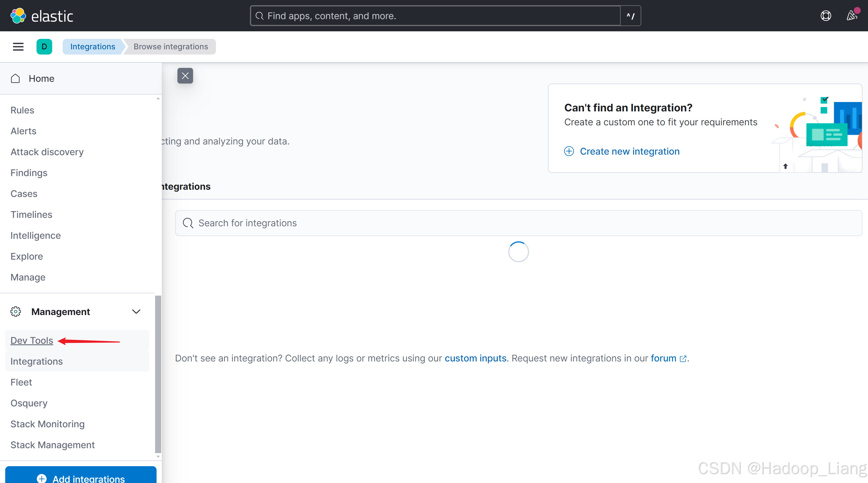This screenshot has height=483, width=868.
Task: Click the search icon in integrations search
Action: 188,223
